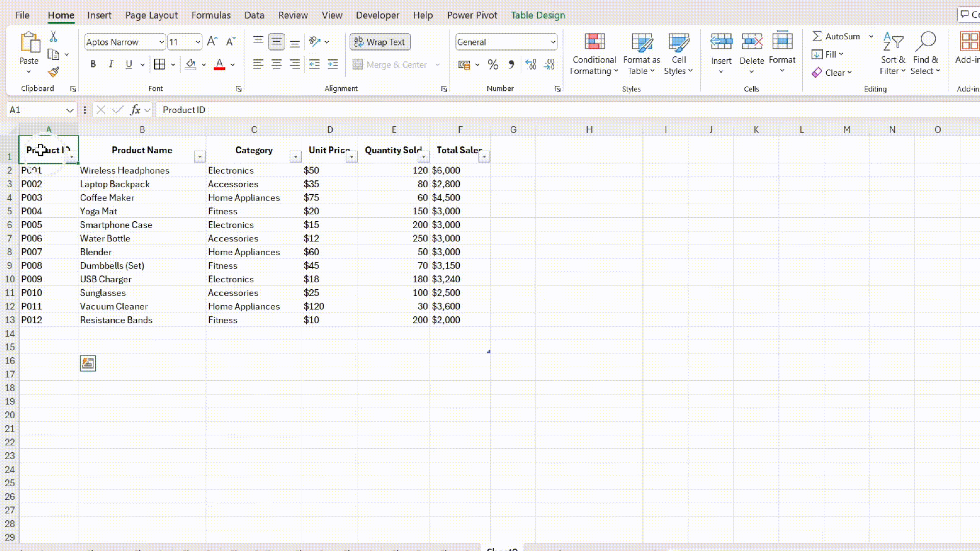This screenshot has height=551, width=980.
Task: Click the Increase Font Size icon
Action: [212, 41]
